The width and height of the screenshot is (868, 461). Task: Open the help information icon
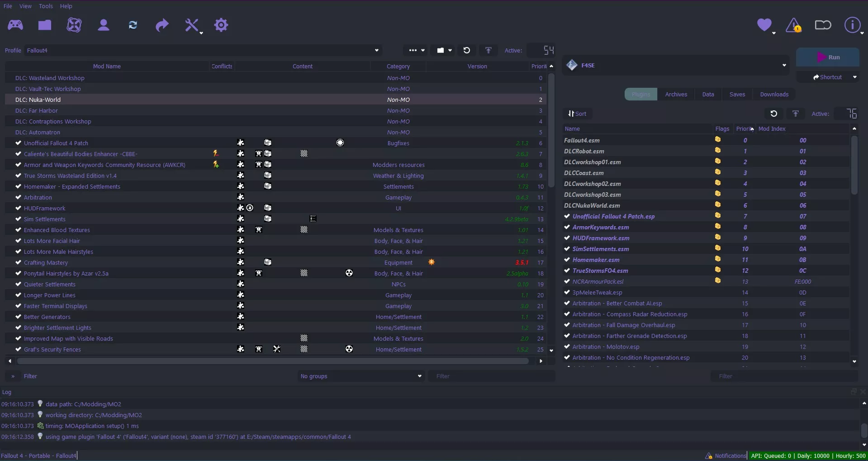tap(852, 25)
